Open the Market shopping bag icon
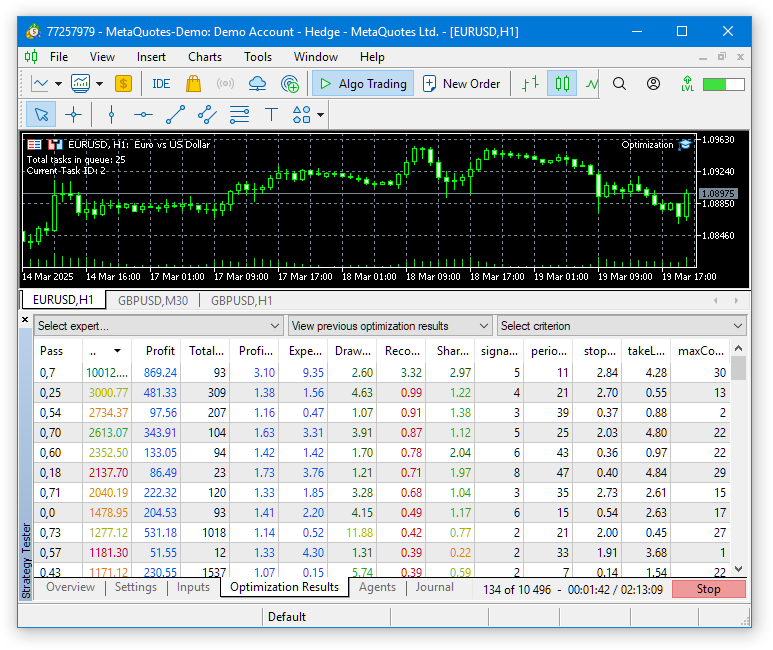Viewport: 773px width, 650px height. point(193,84)
